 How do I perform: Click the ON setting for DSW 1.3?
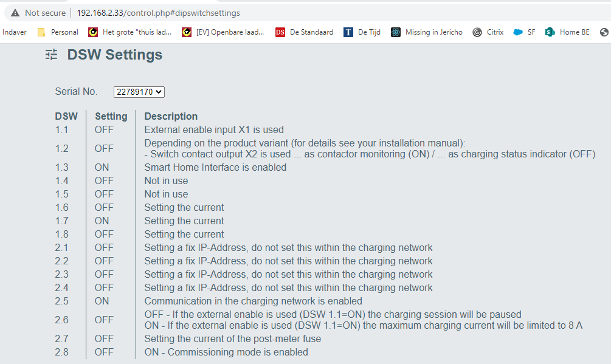(x=102, y=167)
